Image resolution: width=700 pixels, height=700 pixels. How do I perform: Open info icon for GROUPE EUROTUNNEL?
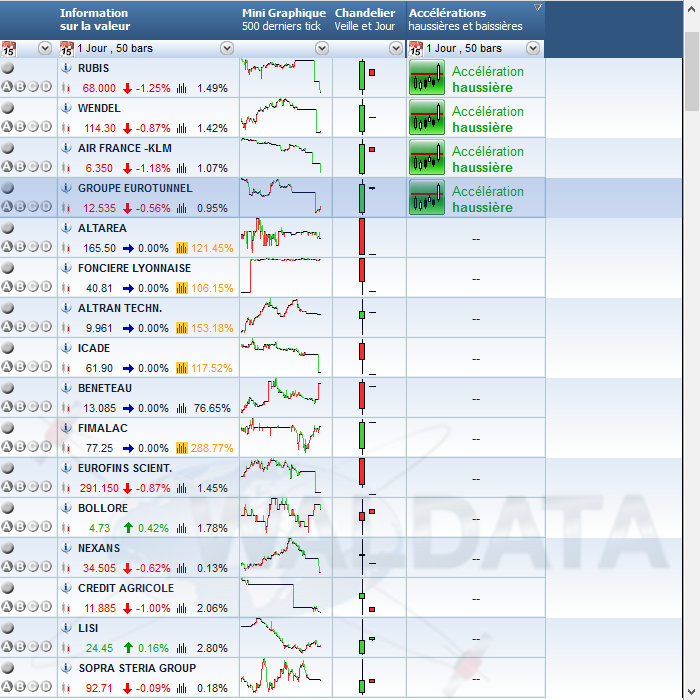67,188
